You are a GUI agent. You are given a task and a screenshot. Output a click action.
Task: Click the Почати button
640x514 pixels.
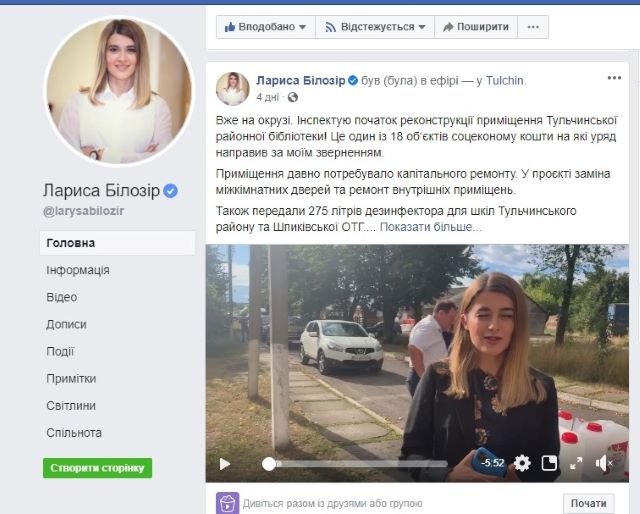[589, 503]
